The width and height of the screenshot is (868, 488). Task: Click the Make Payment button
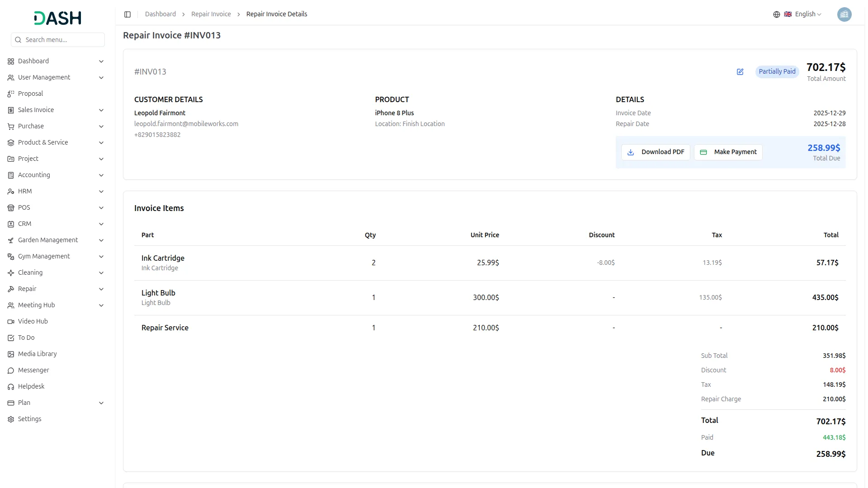click(x=728, y=152)
